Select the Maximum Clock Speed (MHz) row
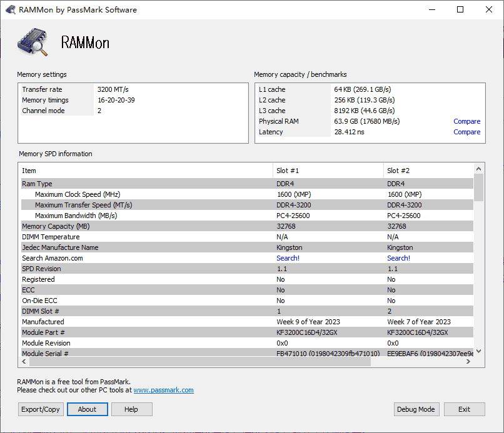The image size is (504, 433). (x=247, y=194)
